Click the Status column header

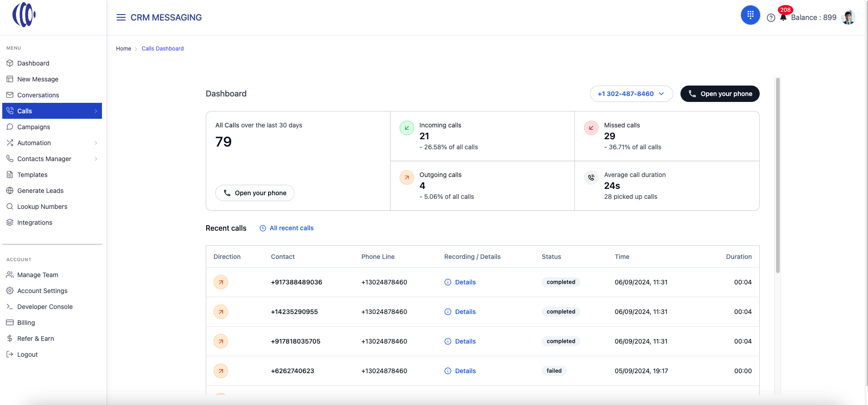[551, 257]
